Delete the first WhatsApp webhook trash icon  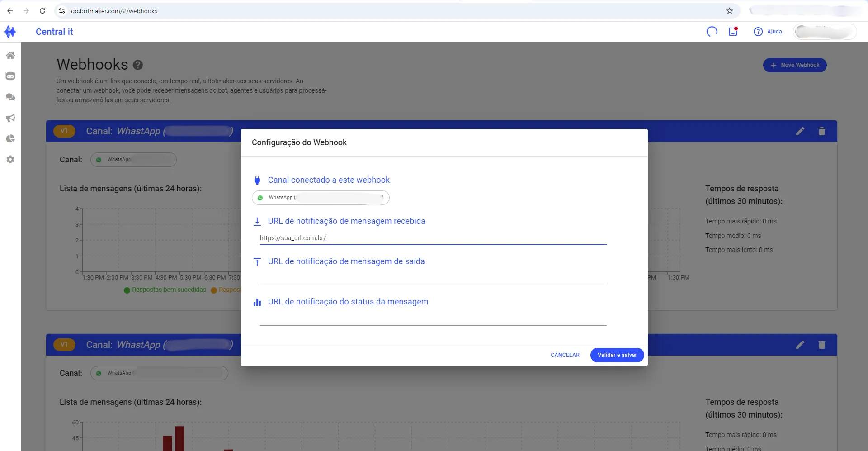point(822,131)
